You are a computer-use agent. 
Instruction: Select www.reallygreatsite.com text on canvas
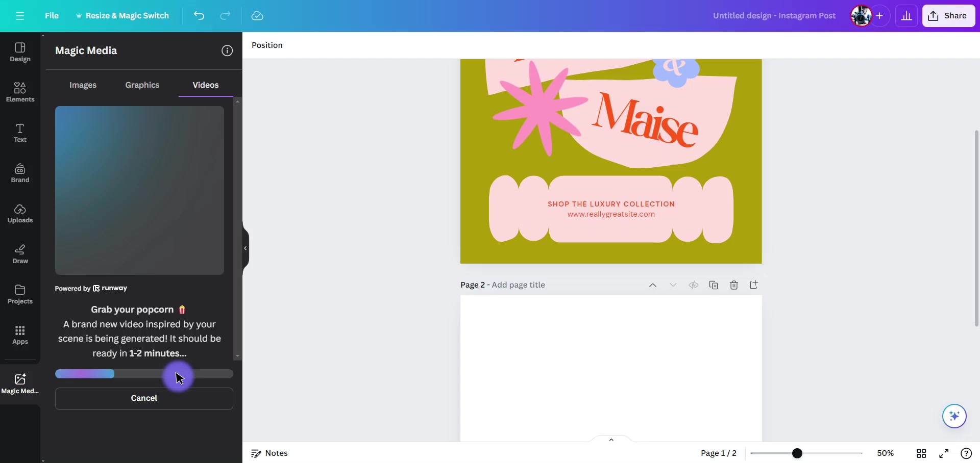611,215
